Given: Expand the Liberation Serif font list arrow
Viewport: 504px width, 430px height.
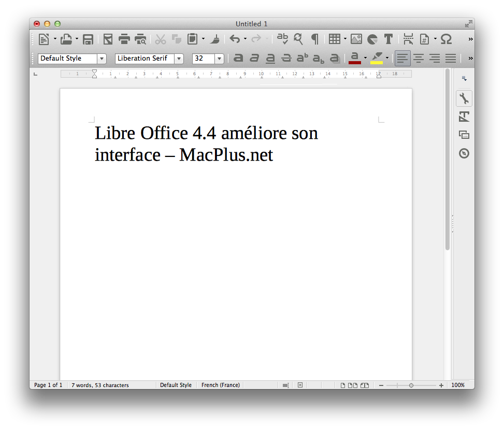Looking at the screenshot, I should 179,59.
